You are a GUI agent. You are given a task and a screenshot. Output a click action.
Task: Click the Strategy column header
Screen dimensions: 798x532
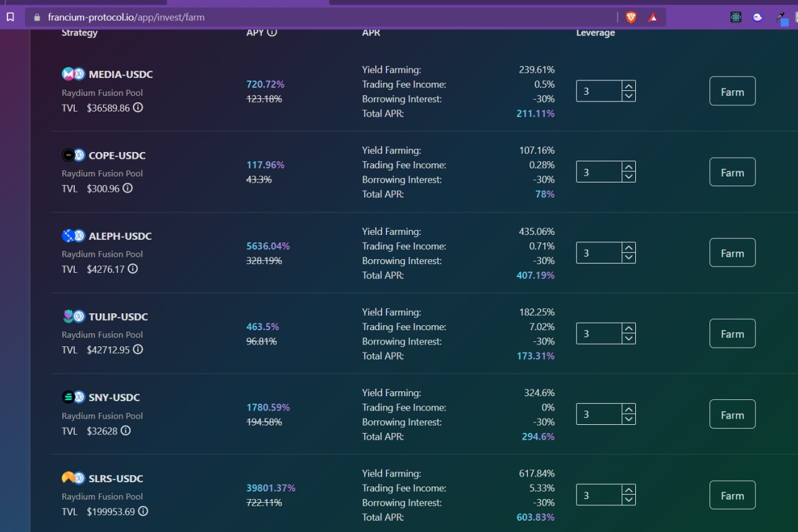(x=79, y=32)
